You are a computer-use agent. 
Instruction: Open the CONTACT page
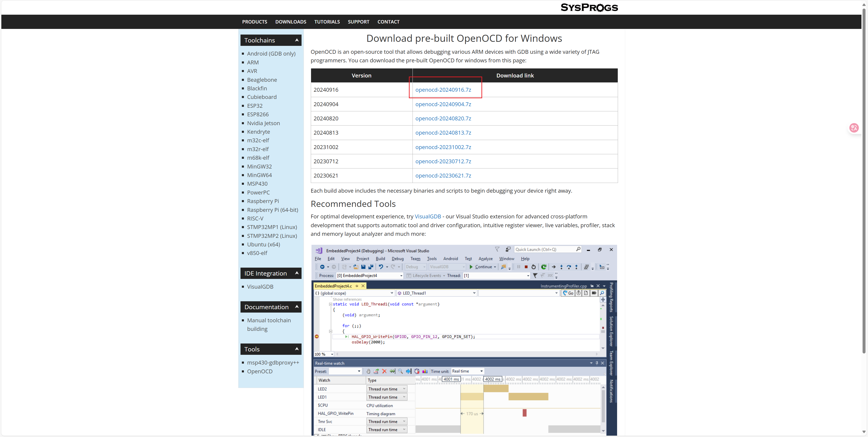[388, 21]
